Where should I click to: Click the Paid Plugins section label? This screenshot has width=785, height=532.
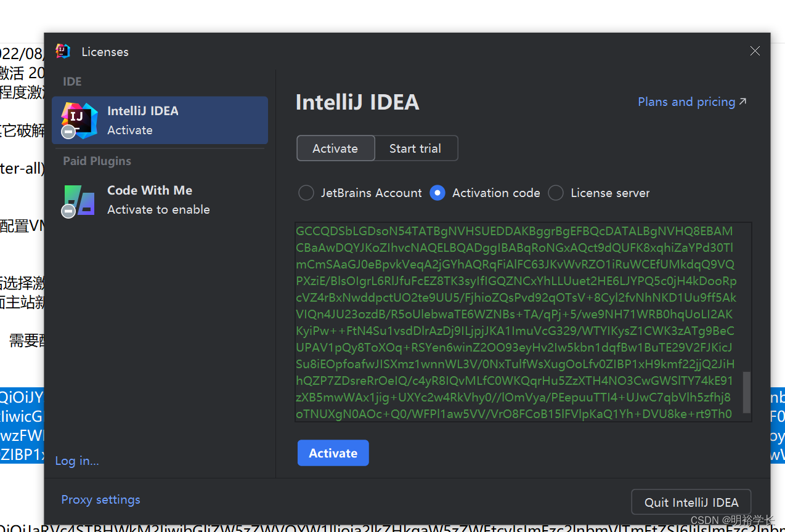97,161
